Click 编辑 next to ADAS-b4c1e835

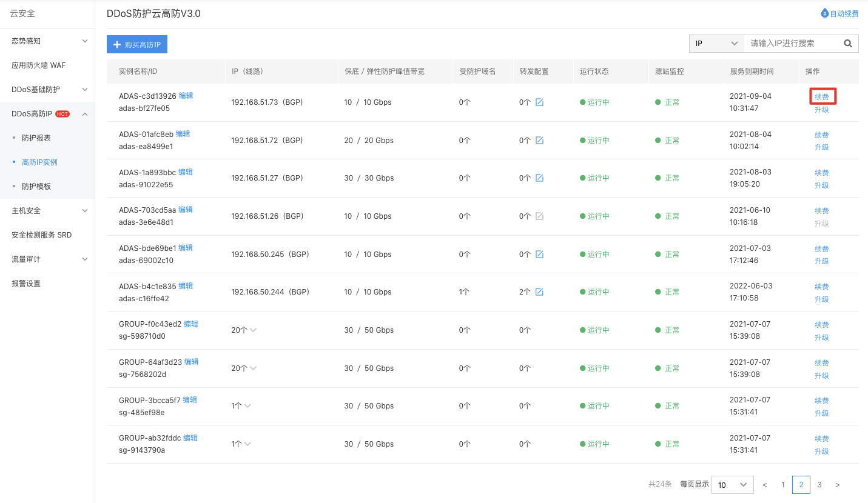point(186,286)
